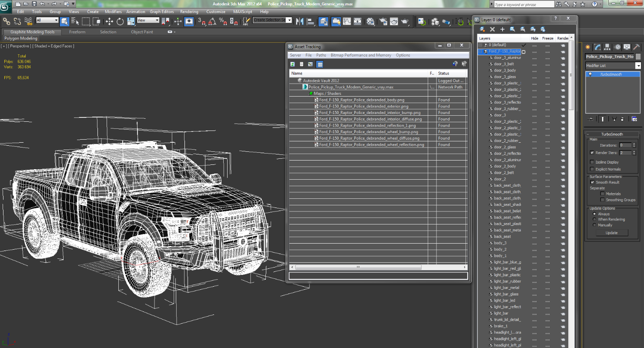This screenshot has height=348, width=644.
Task: Toggle the Render Iters checkbox
Action: click(592, 153)
